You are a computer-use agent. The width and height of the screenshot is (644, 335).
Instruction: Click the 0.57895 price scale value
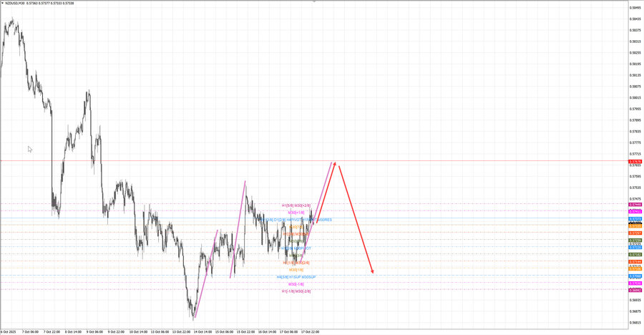coord(635,120)
